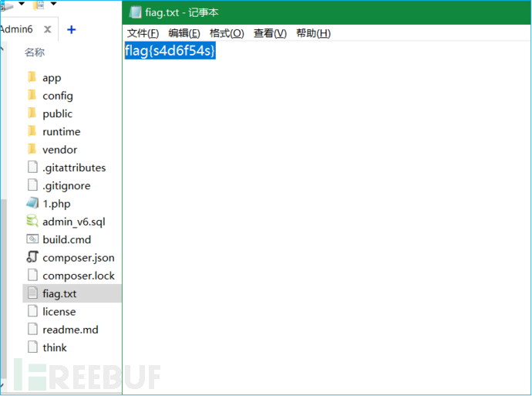Open the vendor folder icon
This screenshot has width=532, height=396.
tap(32, 149)
